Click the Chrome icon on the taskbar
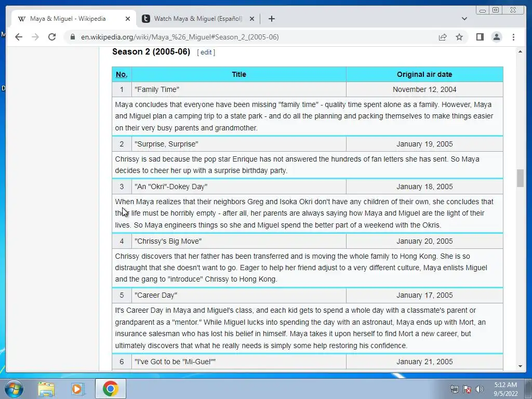The image size is (532, 399). tap(111, 389)
